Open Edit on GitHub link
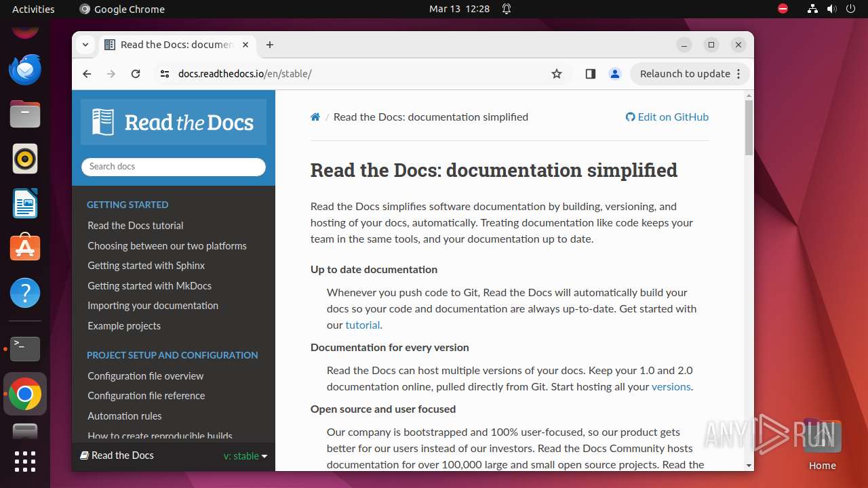Image resolution: width=868 pixels, height=488 pixels. point(667,117)
